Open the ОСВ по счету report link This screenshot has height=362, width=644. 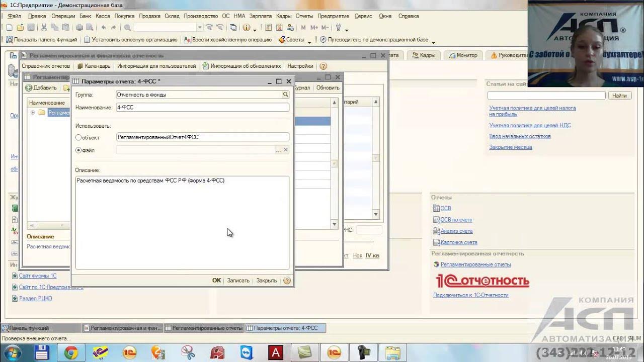click(456, 220)
